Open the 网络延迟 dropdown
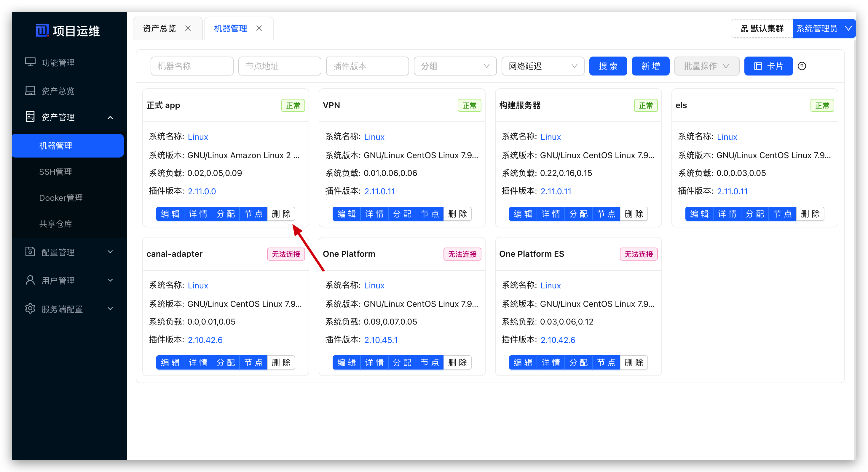 point(542,66)
